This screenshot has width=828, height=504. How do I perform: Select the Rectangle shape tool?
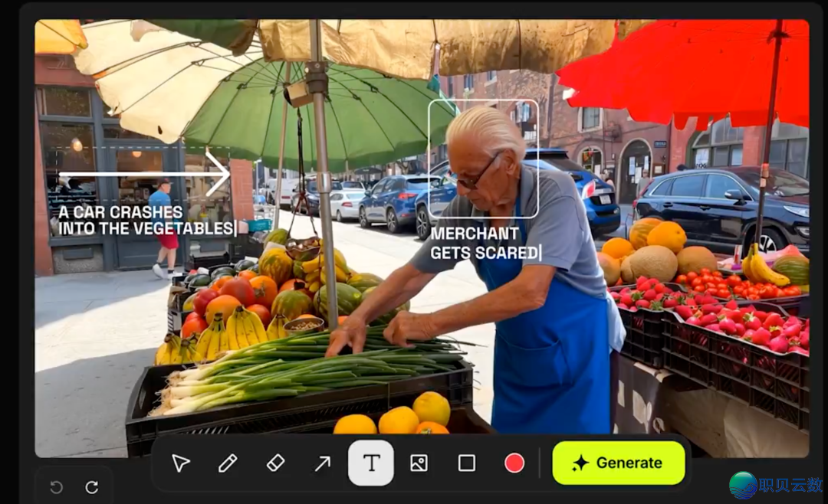467,463
